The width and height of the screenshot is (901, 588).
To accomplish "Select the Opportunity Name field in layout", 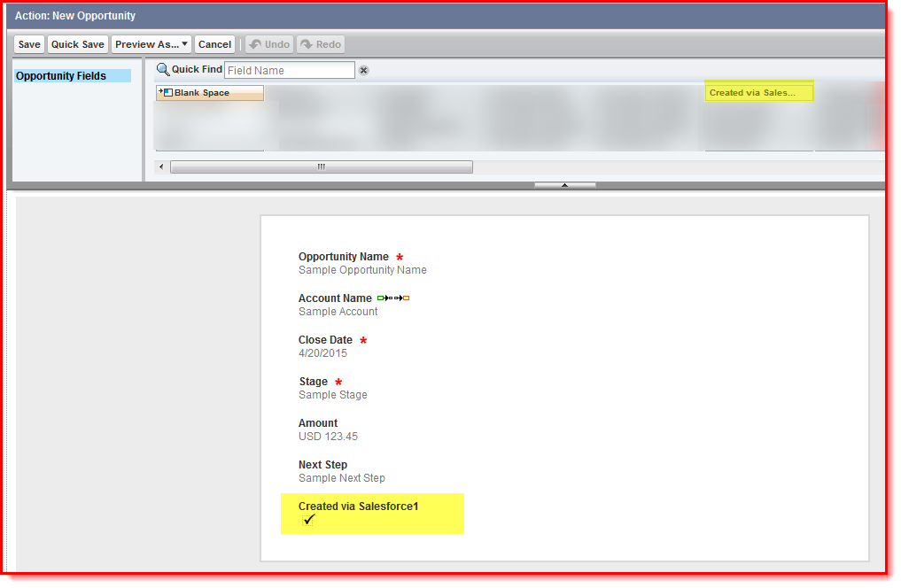I will pos(343,257).
